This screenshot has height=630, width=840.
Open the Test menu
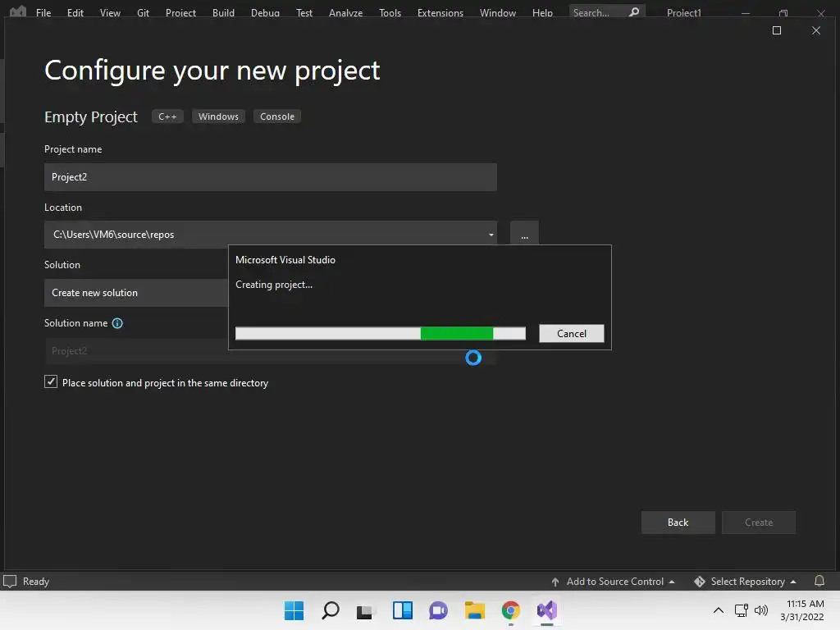(x=304, y=12)
